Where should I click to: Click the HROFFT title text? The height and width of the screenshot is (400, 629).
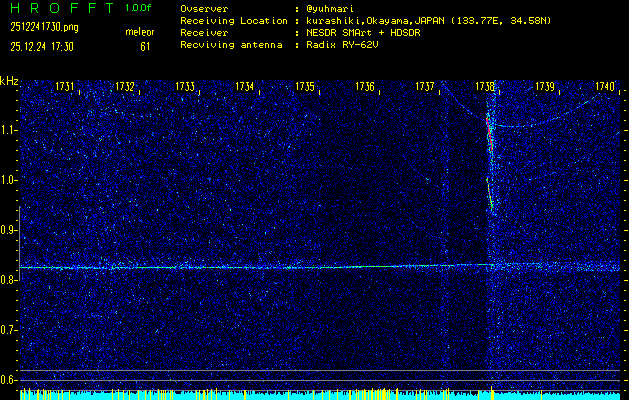pyautogui.click(x=62, y=8)
